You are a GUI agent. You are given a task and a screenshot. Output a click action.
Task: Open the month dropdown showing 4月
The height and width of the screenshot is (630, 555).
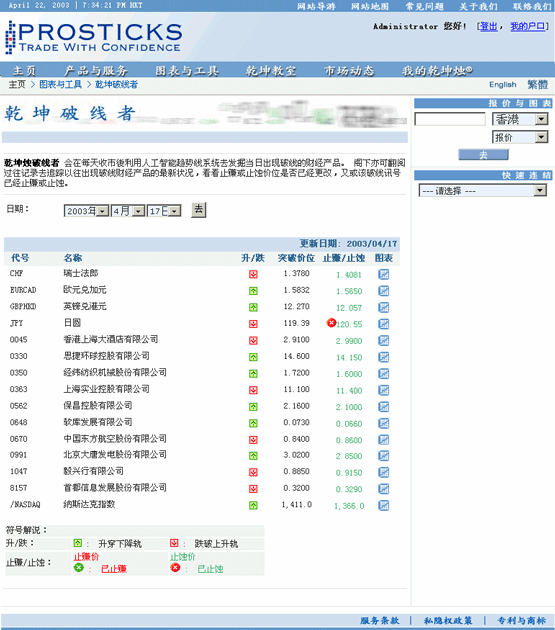(x=128, y=211)
